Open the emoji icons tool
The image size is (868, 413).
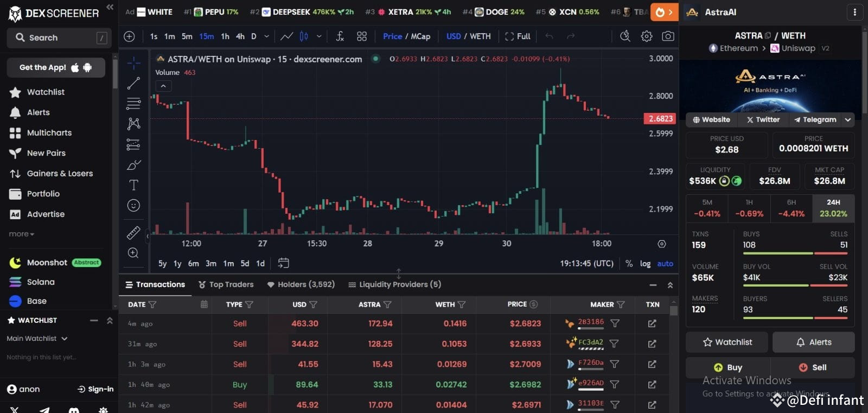(133, 206)
